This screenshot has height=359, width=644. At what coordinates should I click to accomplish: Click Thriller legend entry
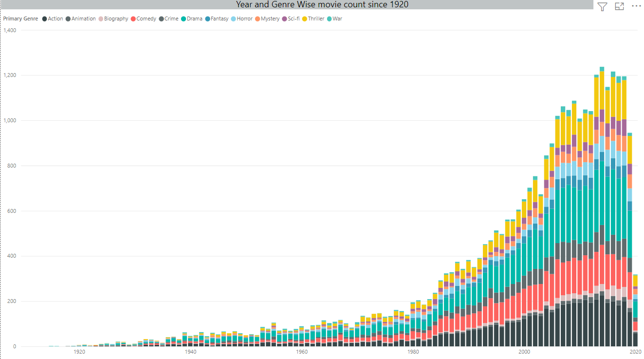tap(313, 19)
